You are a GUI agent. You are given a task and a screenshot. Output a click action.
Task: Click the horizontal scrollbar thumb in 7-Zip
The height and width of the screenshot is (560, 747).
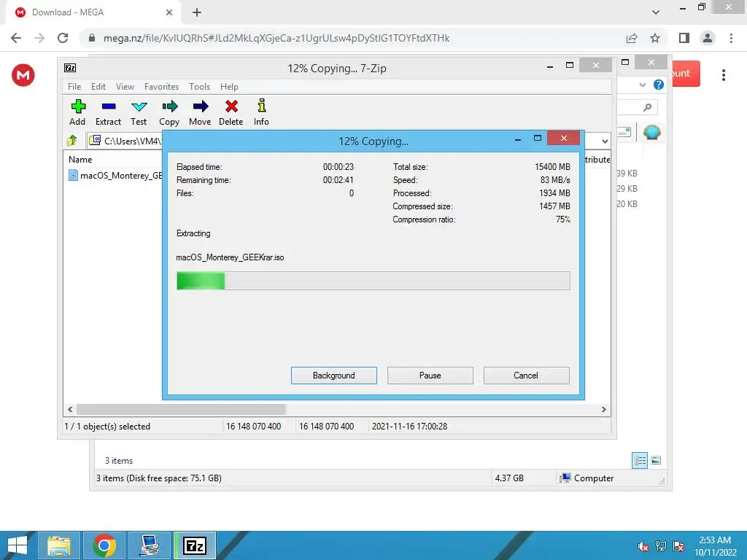coord(181,410)
